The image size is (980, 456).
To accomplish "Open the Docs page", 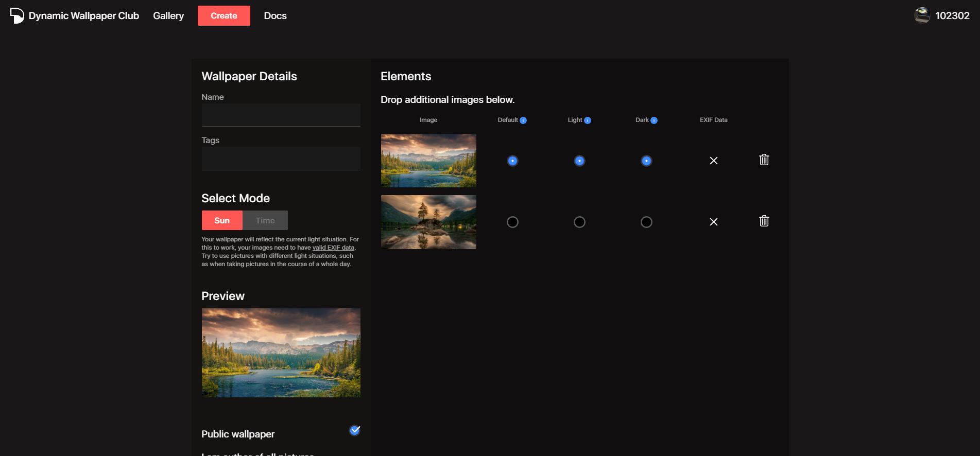I will tap(275, 15).
